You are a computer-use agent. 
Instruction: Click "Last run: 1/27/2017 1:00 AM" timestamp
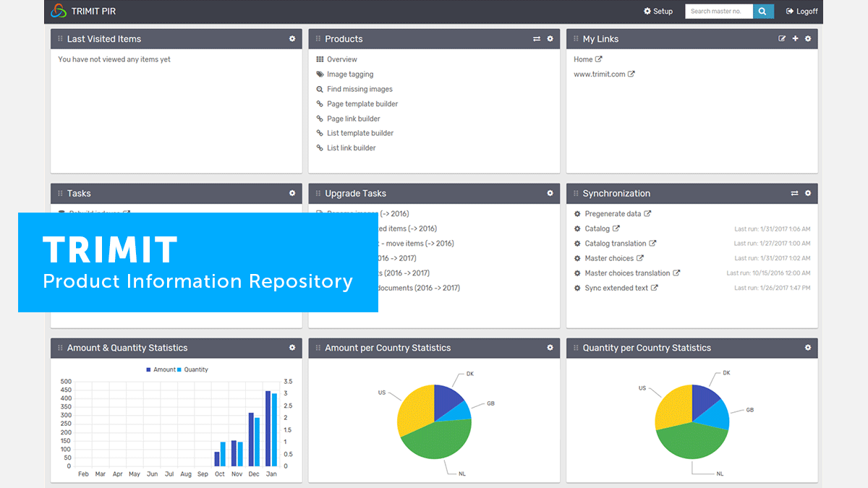click(773, 244)
